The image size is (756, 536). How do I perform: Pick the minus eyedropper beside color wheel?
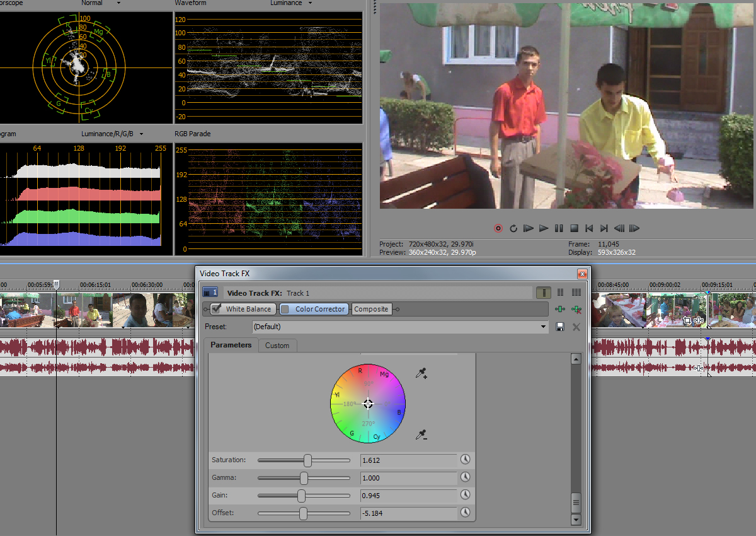point(421,434)
